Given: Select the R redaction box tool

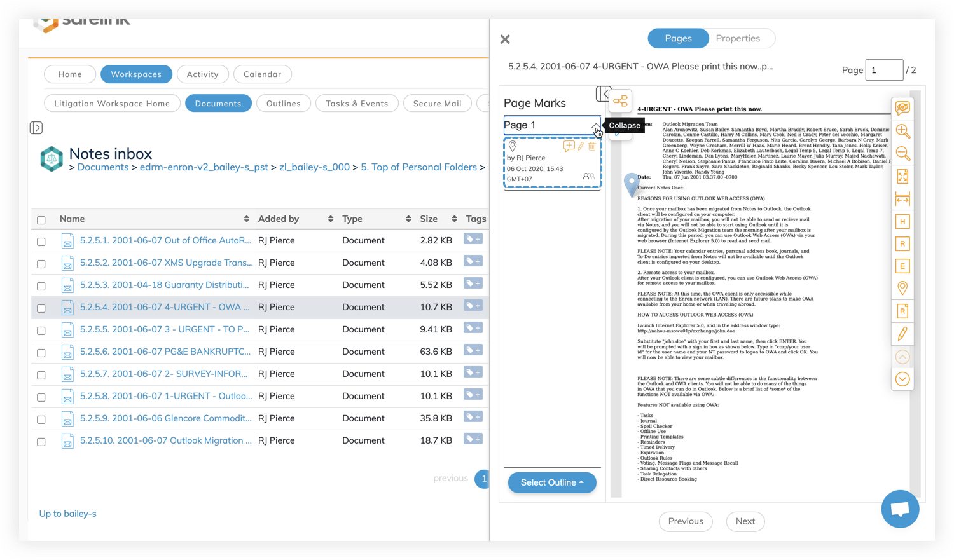Looking at the screenshot, I should 902,243.
